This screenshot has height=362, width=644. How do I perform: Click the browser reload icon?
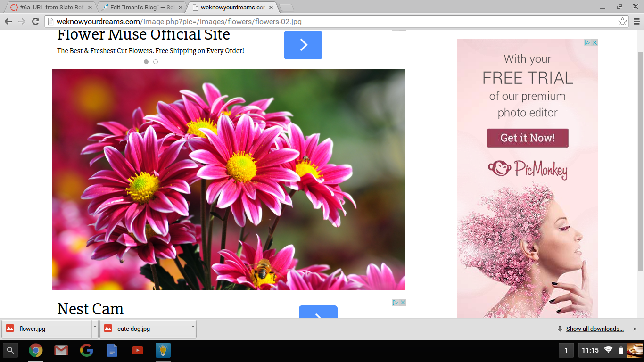[35, 22]
